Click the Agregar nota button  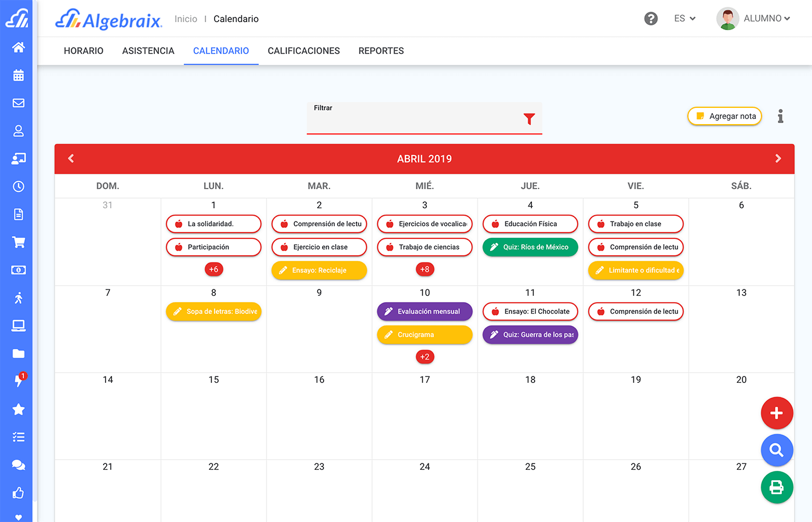[x=724, y=116]
